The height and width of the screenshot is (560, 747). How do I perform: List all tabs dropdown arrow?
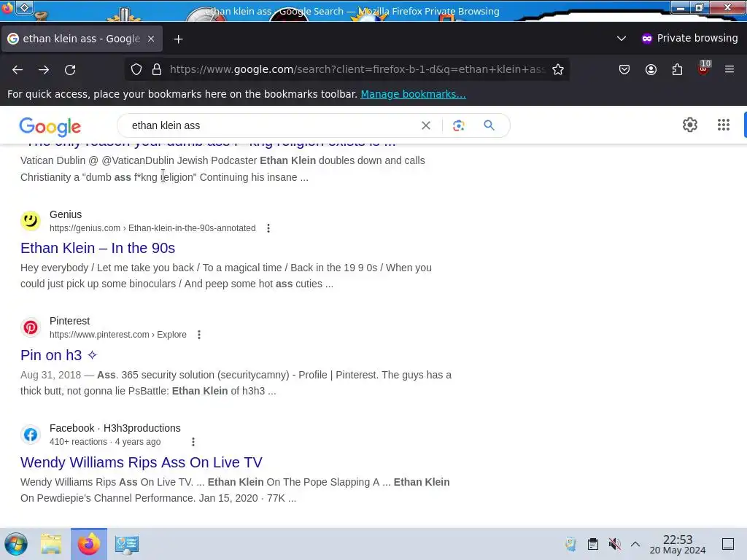click(x=622, y=38)
